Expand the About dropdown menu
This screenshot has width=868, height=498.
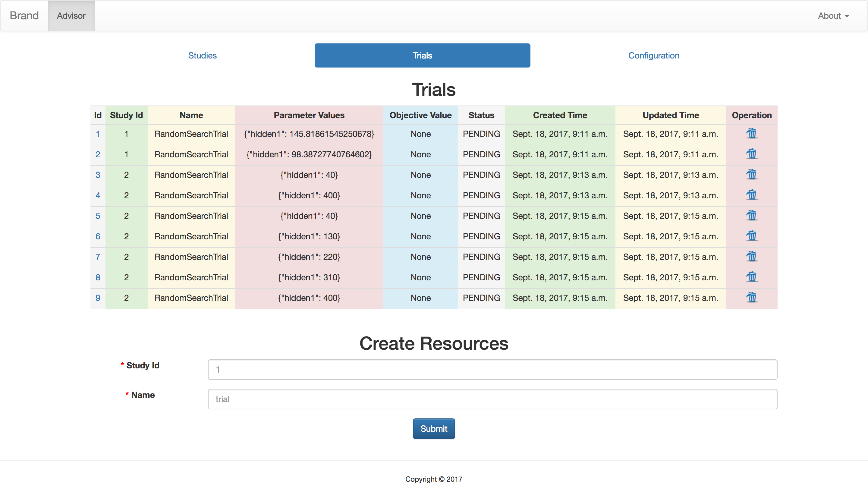point(833,16)
